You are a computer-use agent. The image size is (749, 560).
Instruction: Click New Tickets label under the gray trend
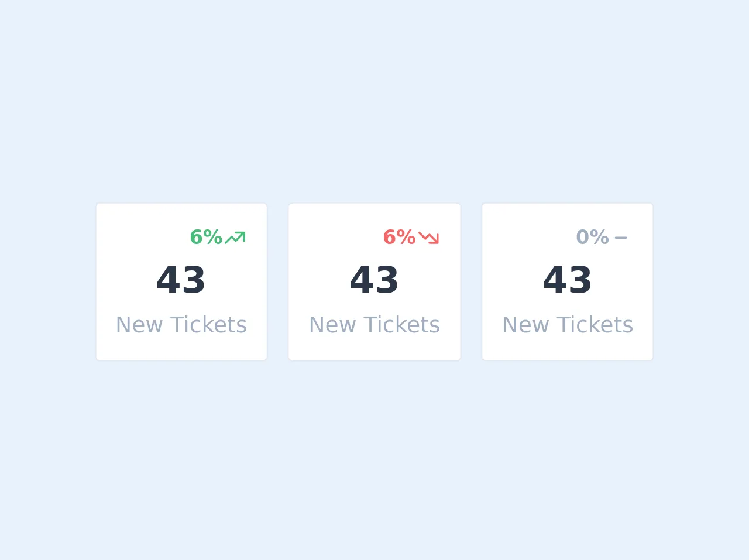pos(567,325)
